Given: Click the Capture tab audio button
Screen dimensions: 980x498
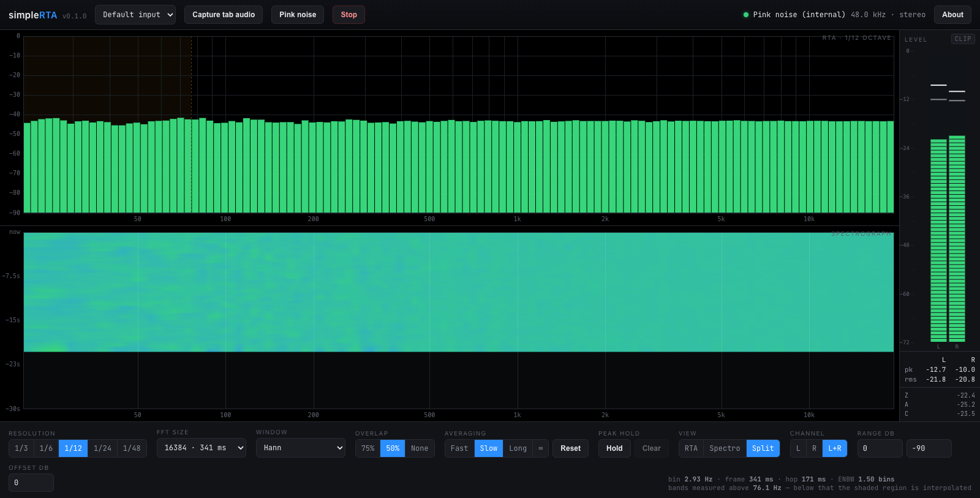Looking at the screenshot, I should pos(224,15).
